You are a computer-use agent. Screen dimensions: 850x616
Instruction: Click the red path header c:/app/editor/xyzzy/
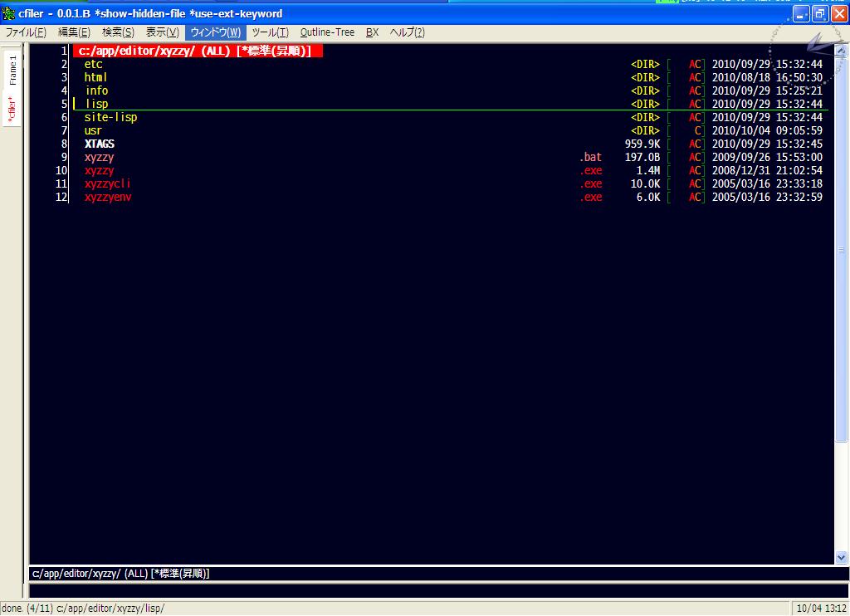click(x=198, y=51)
